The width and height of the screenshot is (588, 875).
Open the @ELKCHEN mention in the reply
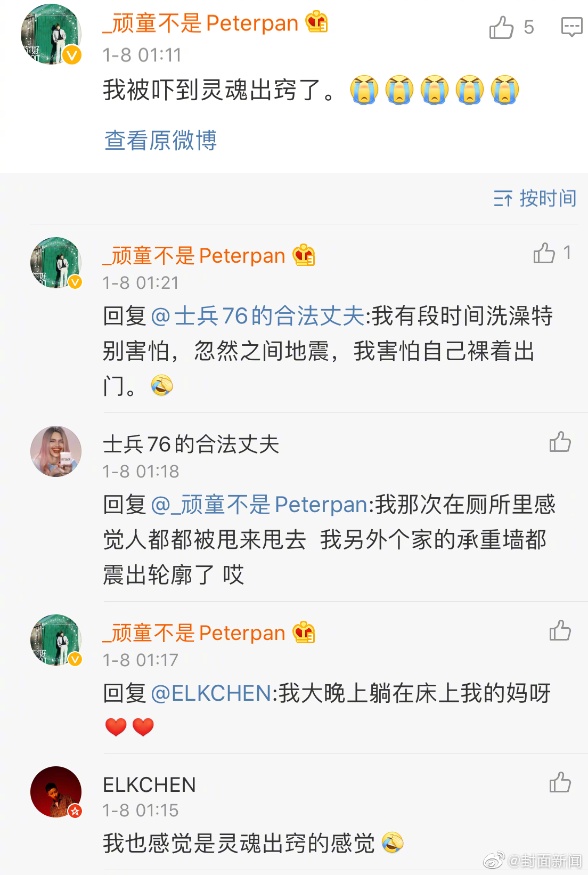pyautogui.click(x=211, y=693)
